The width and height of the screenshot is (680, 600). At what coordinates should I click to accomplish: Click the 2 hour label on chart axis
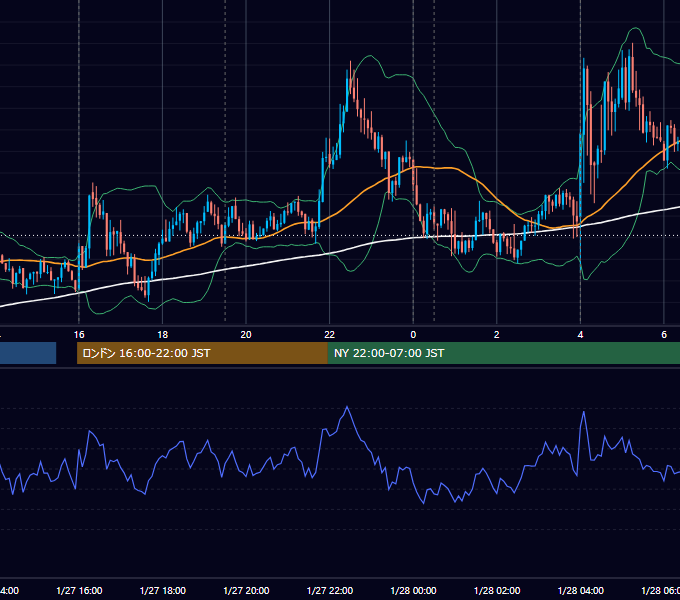click(497, 335)
